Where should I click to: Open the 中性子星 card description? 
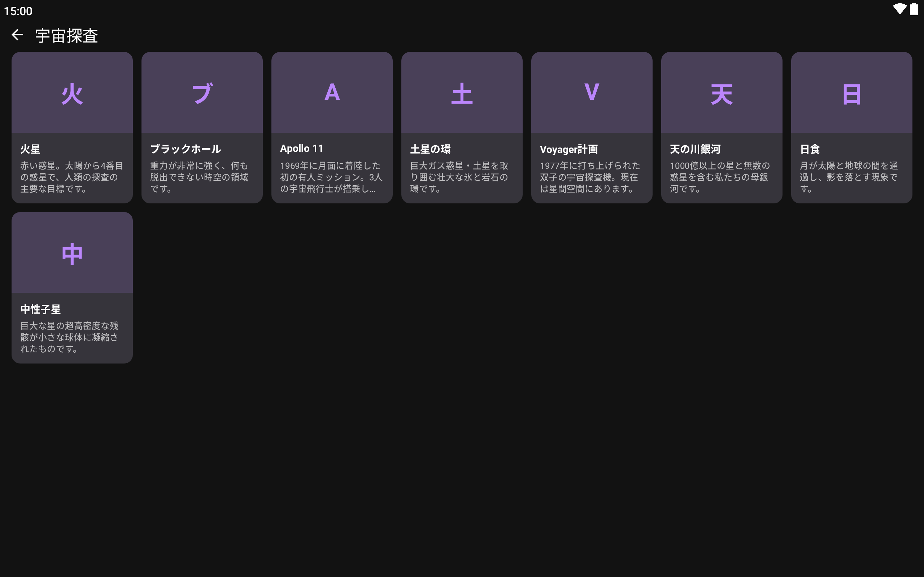(70, 337)
